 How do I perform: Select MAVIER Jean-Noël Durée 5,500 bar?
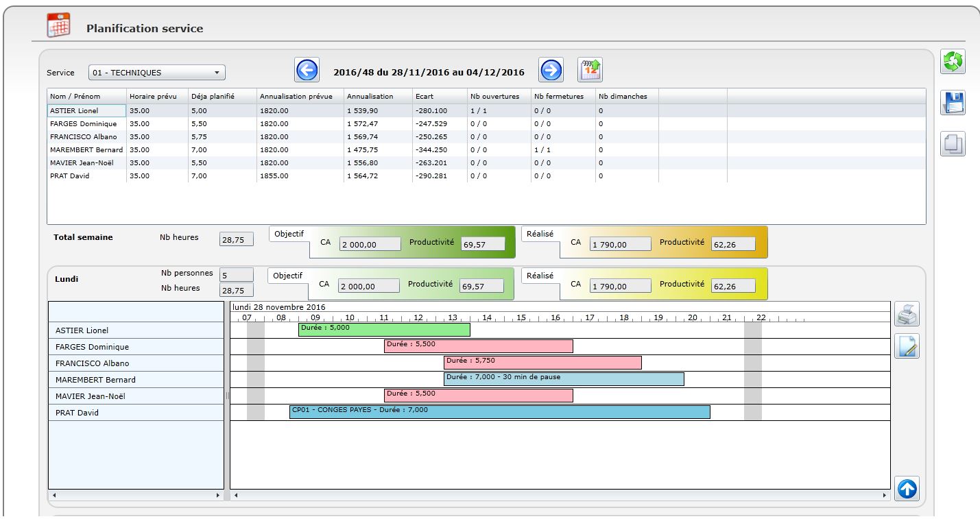(x=479, y=396)
